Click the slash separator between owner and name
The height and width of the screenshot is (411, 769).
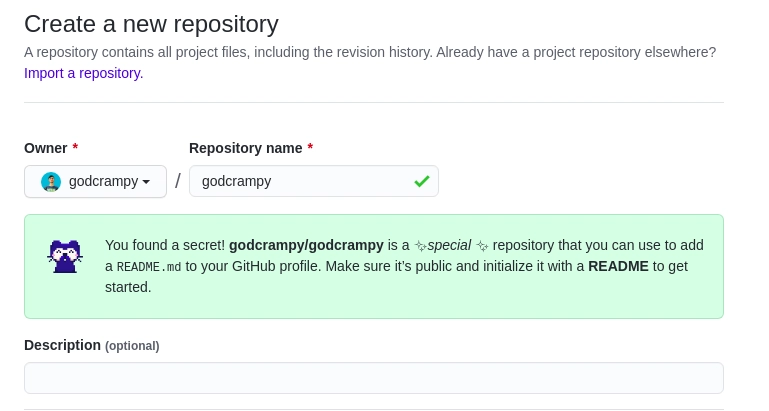[x=178, y=181]
